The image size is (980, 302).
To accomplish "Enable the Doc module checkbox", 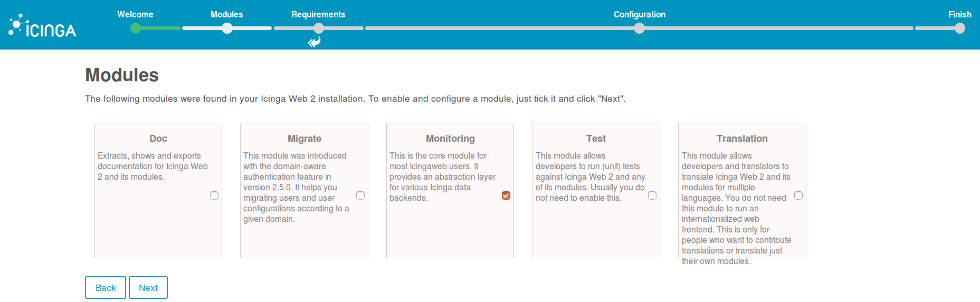I will (214, 196).
